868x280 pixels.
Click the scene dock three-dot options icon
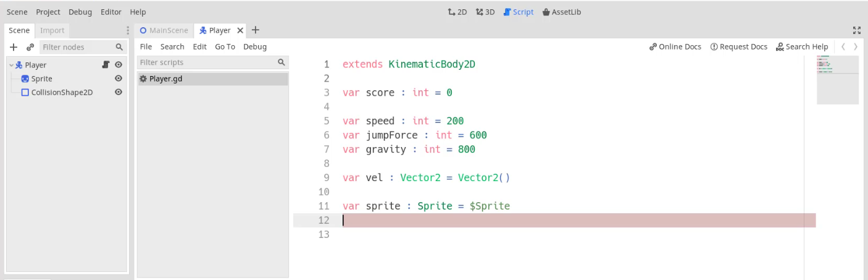point(128,30)
